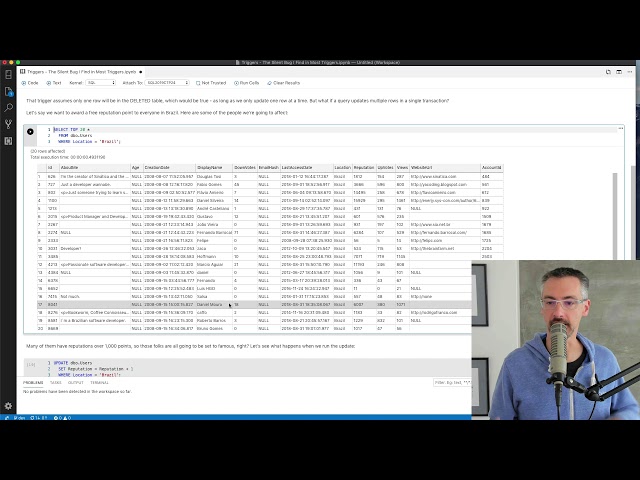Screen dimensions: 640x480
Task: Open the Attach To connection dropdown
Action: coord(167,83)
